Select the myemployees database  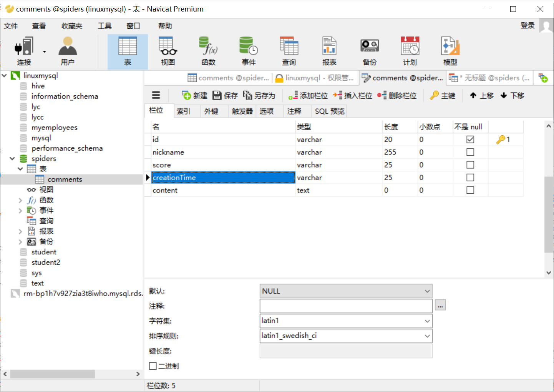(x=54, y=127)
